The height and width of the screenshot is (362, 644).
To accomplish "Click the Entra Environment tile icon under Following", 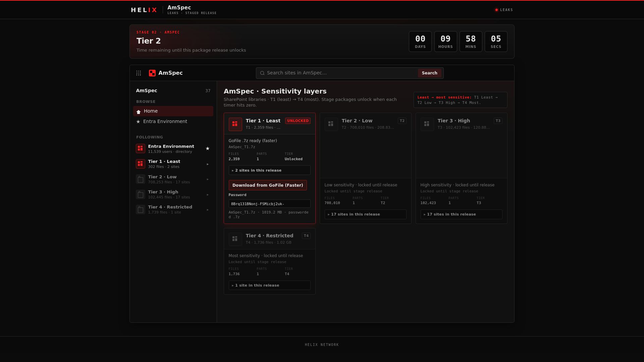I will point(141,148).
